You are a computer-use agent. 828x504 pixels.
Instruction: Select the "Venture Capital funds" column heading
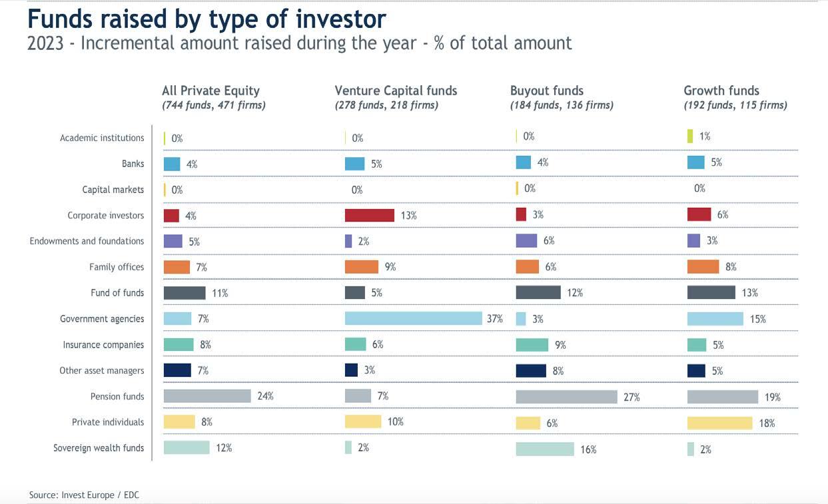(x=396, y=91)
